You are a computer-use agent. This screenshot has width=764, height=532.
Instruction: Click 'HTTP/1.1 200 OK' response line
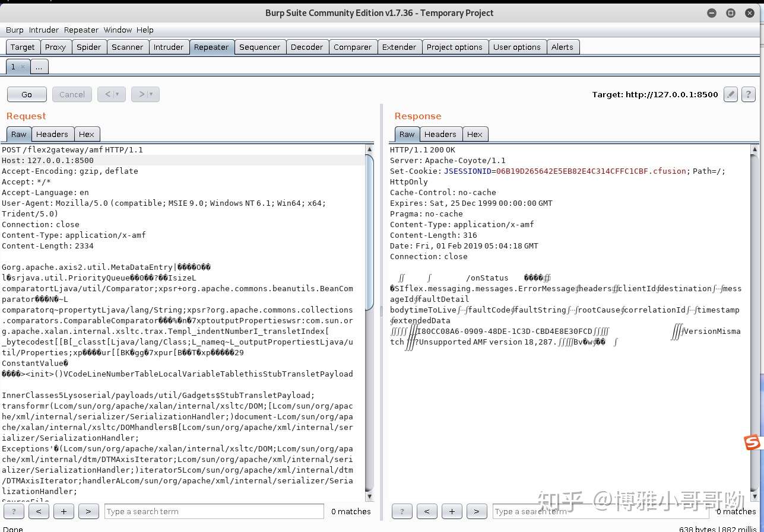pyautogui.click(x=423, y=149)
